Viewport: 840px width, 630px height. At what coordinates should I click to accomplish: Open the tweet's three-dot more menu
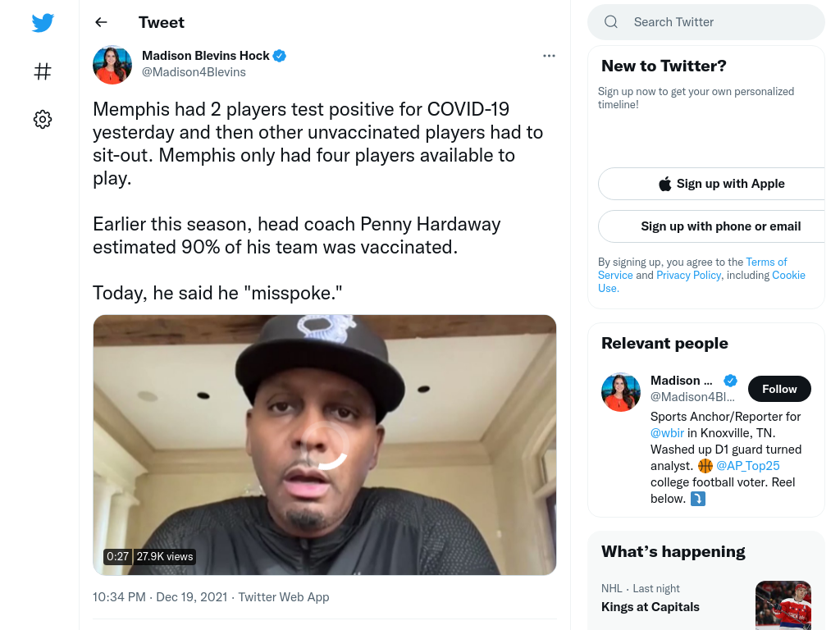point(549,56)
